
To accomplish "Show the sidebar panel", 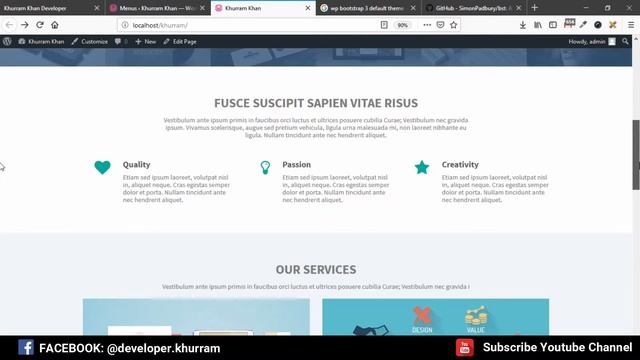I will (553, 25).
